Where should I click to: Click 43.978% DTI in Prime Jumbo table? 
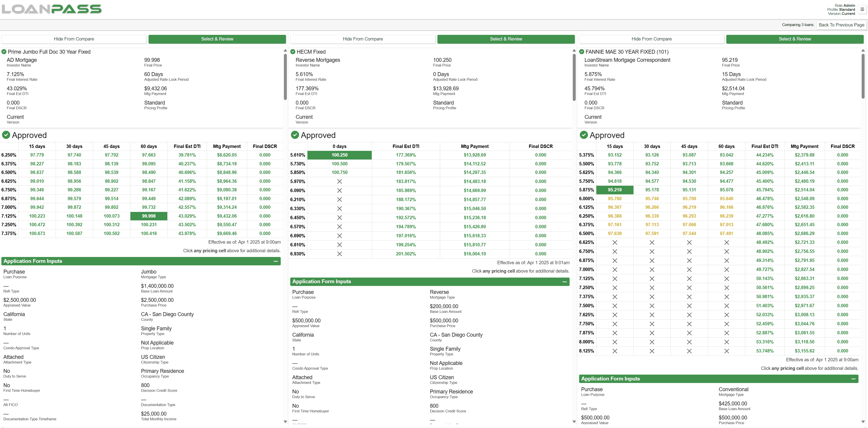pyautogui.click(x=187, y=234)
